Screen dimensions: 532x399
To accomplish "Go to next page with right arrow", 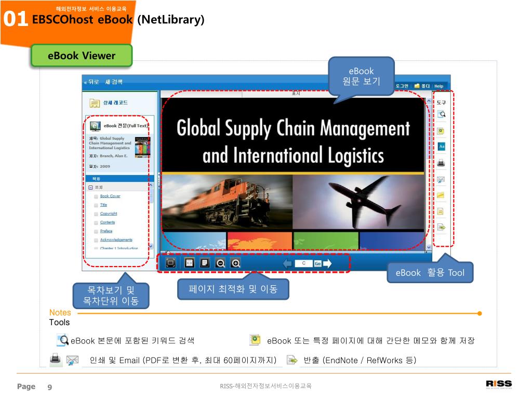I will tap(327, 263).
